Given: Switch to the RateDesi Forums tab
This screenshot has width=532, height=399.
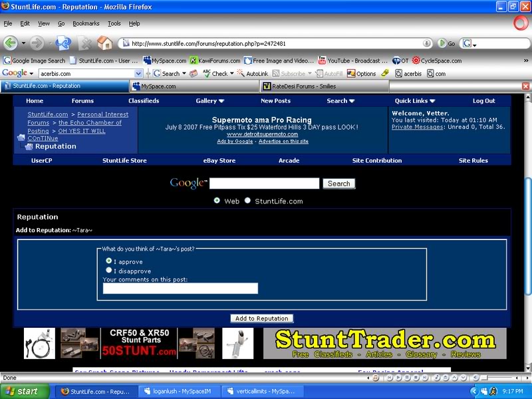Looking at the screenshot, I should tap(298, 86).
